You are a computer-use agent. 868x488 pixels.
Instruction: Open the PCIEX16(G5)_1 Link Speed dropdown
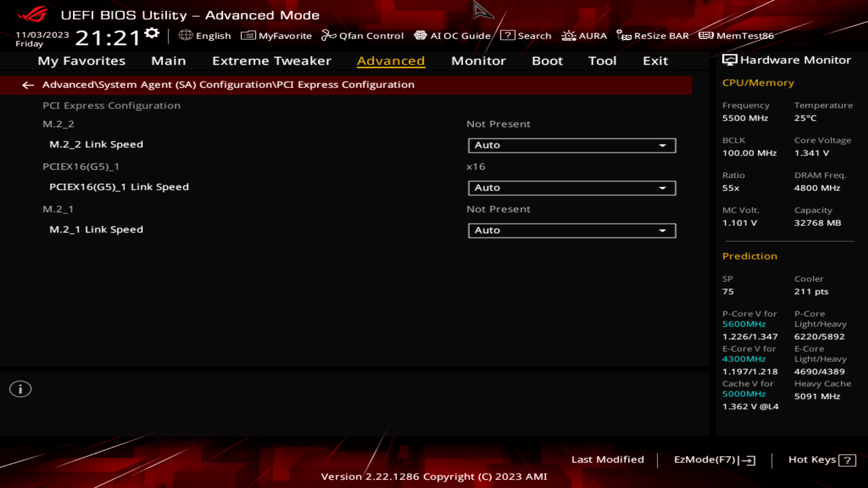pos(571,188)
